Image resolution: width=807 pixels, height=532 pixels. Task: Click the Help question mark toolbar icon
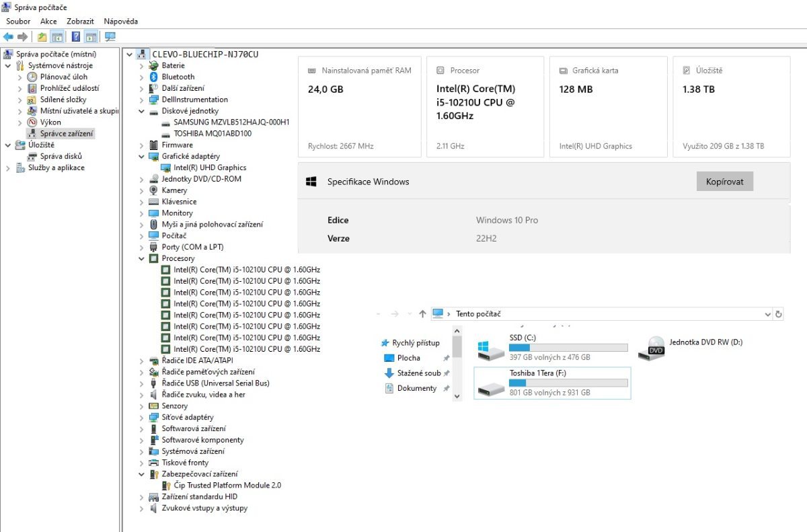pyautogui.click(x=76, y=37)
